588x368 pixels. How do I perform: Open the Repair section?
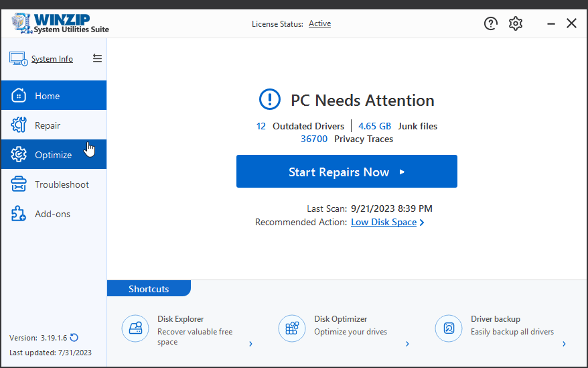point(54,125)
